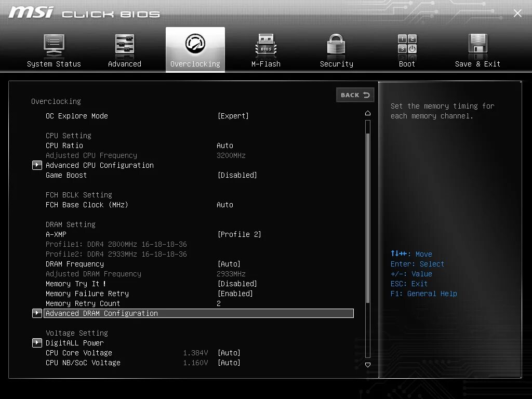Screen dimensions: 532x399
Task: Select CPU Ratio Auto value
Action: click(x=225, y=145)
